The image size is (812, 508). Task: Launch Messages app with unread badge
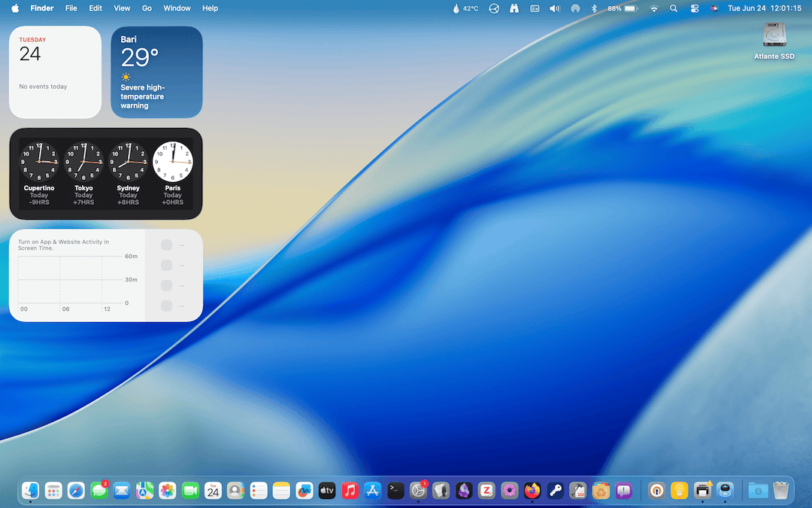99,491
